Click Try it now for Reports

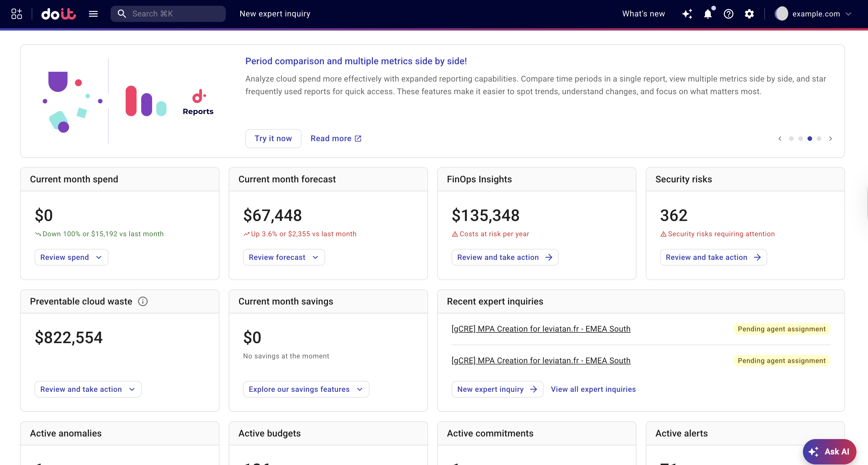(273, 138)
